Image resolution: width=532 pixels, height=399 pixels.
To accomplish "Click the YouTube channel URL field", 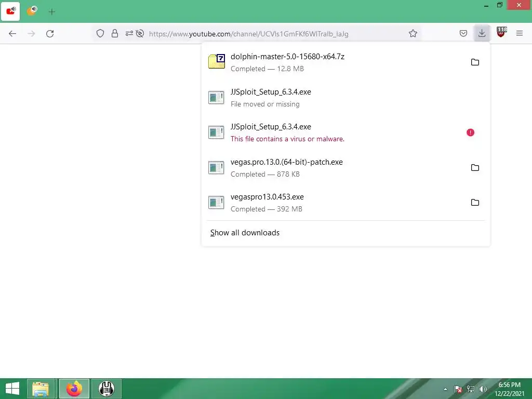I will click(249, 34).
